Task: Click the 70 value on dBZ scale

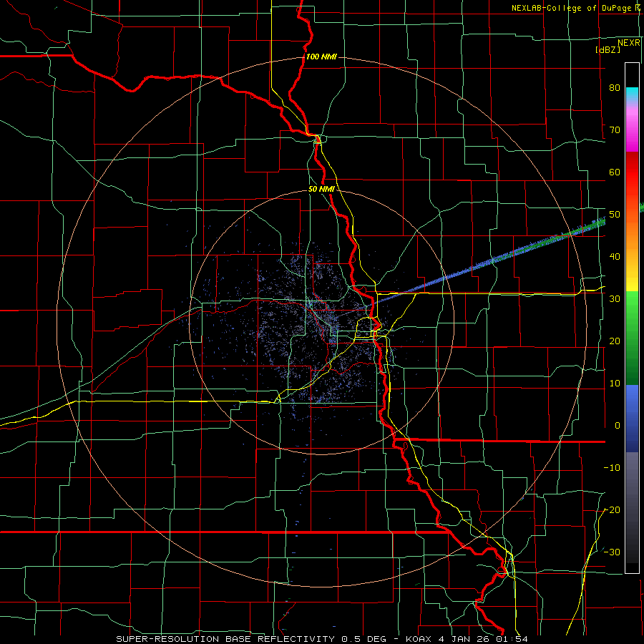Action: click(x=615, y=130)
